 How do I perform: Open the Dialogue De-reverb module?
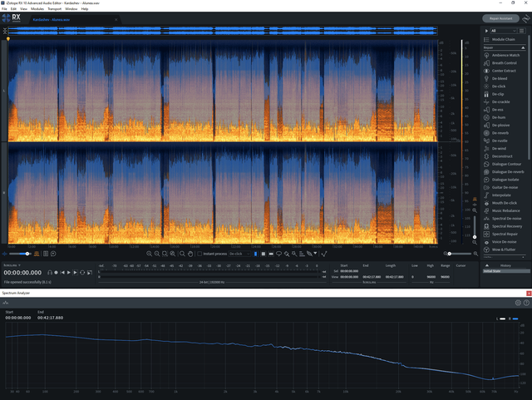coord(504,172)
